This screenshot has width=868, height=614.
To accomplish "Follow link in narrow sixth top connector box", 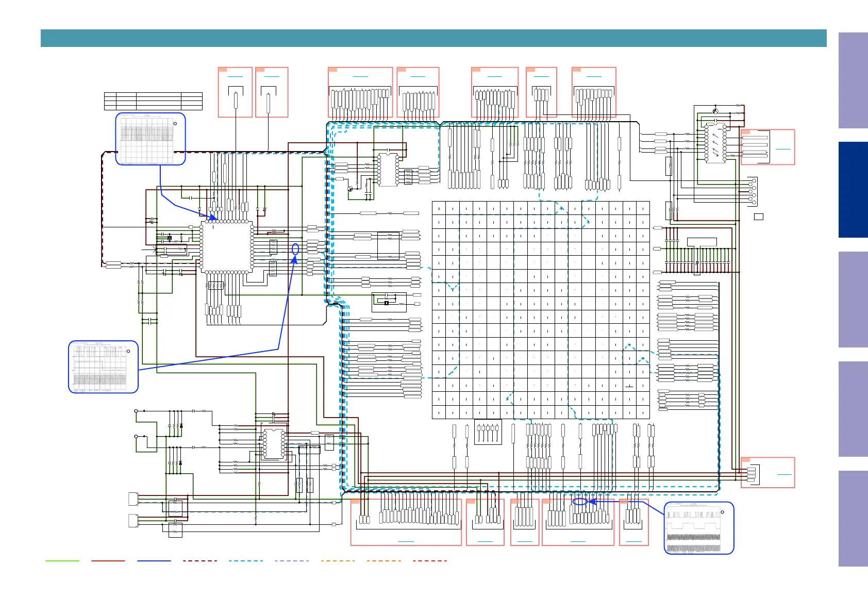I will tap(542, 76).
